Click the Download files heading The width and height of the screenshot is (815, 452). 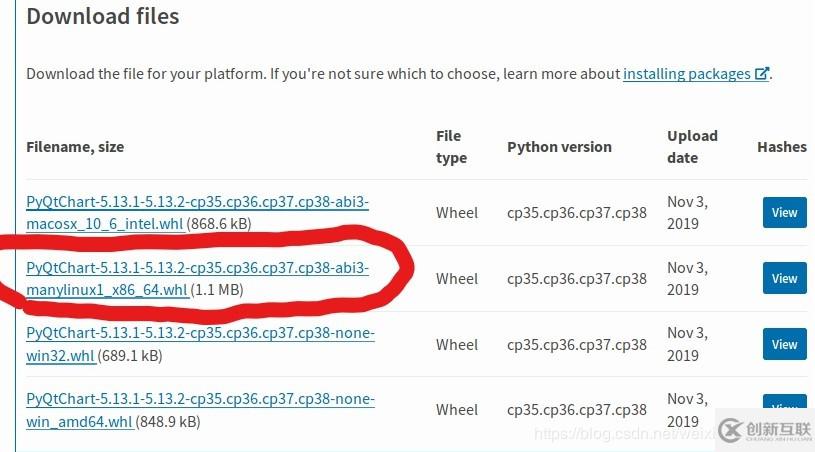(x=103, y=17)
